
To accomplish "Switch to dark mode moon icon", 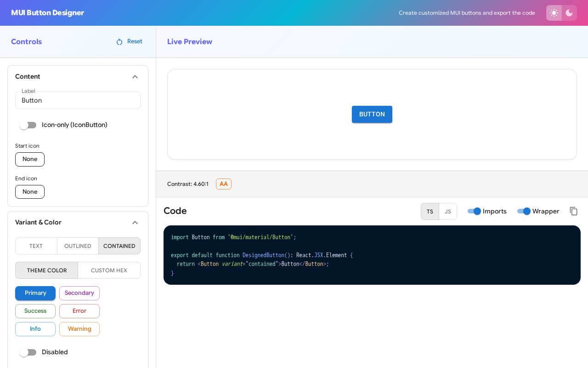I will (569, 13).
